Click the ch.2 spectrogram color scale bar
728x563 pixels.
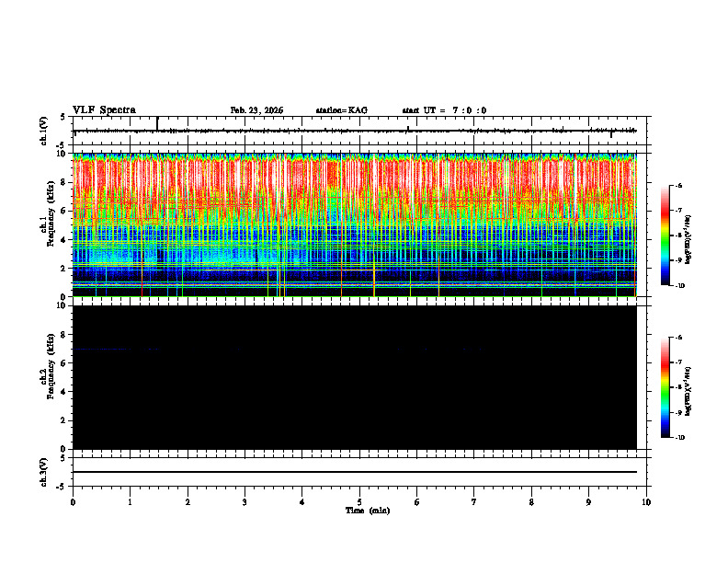pyautogui.click(x=665, y=387)
